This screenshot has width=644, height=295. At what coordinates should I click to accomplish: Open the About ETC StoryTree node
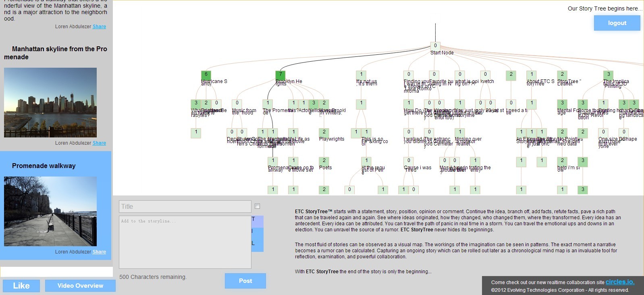[x=532, y=75]
